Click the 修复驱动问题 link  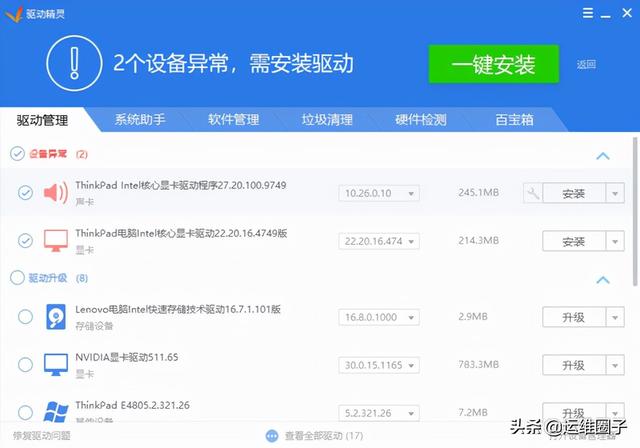(x=42, y=436)
